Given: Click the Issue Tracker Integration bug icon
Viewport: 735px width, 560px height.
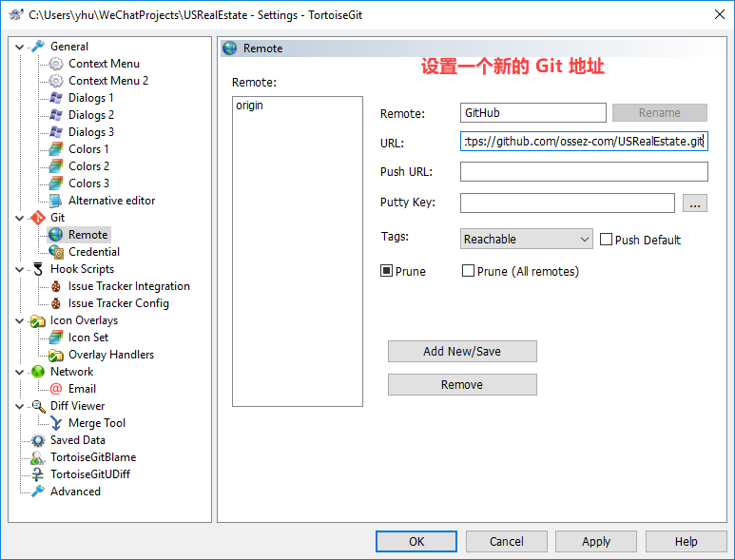Looking at the screenshot, I should pos(56,286).
